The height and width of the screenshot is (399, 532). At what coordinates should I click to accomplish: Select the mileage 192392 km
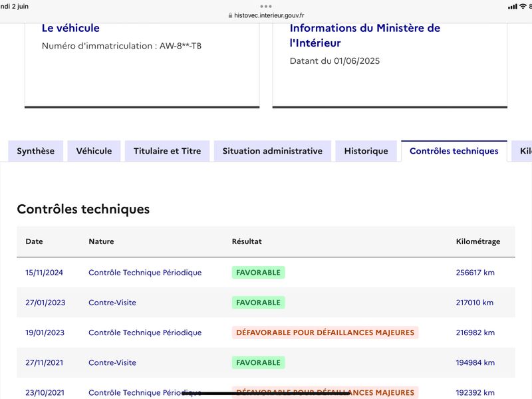point(475,392)
